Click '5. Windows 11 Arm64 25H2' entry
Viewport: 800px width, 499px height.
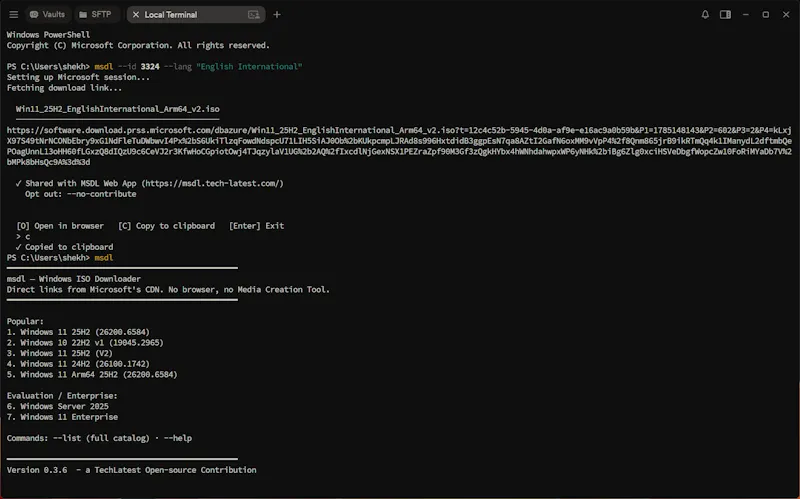click(92, 375)
